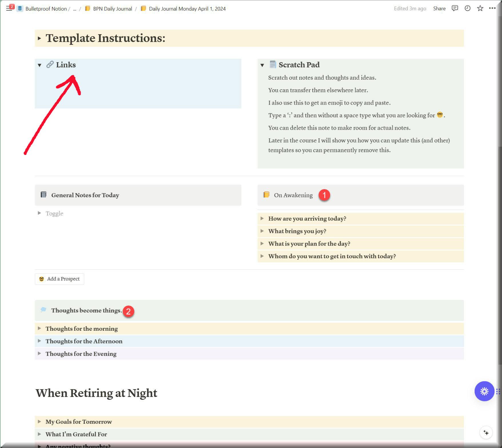Click 'You can delete this note' line
502x448 pixels.
click(x=339, y=128)
